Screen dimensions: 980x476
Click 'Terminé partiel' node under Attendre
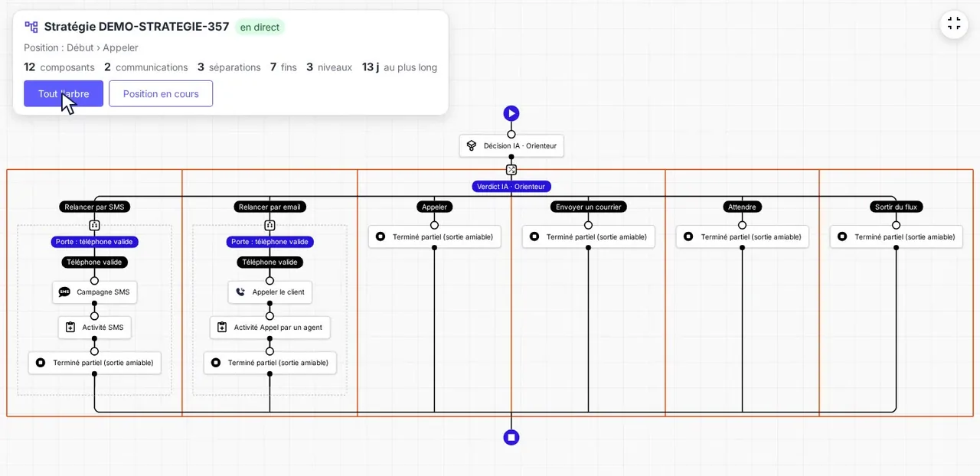tap(743, 236)
